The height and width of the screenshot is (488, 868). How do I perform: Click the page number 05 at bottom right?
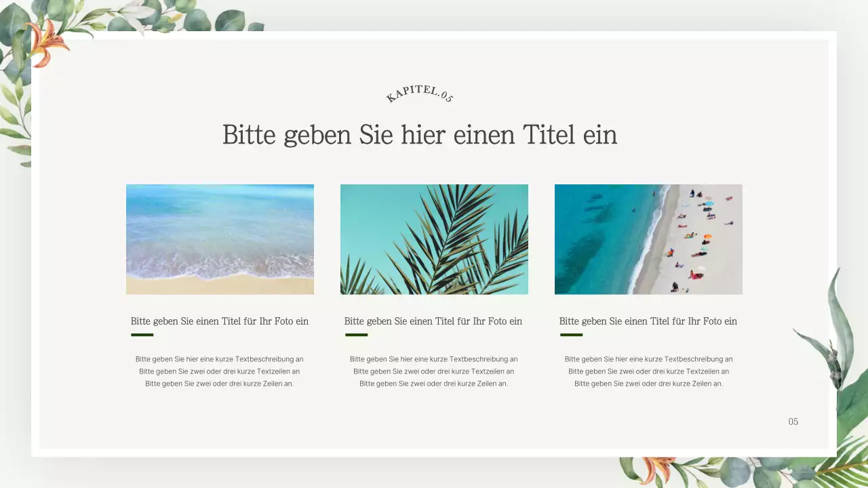[793, 422]
